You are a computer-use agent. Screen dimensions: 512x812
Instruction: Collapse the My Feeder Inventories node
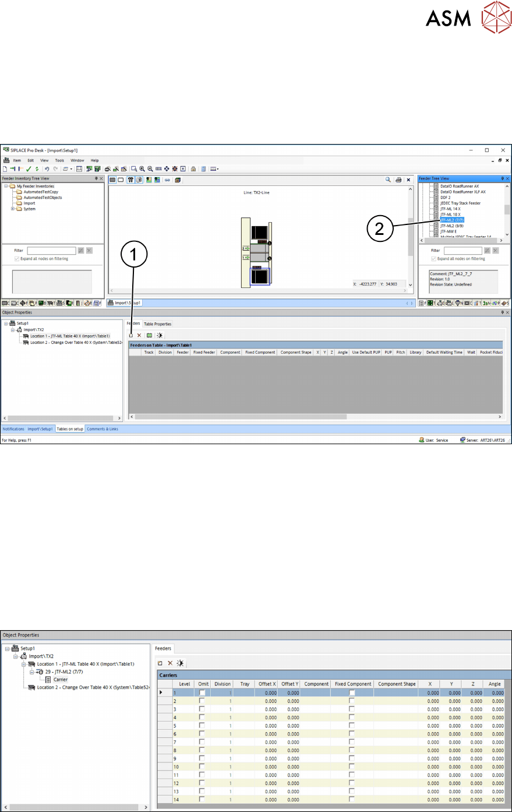pos(6,186)
